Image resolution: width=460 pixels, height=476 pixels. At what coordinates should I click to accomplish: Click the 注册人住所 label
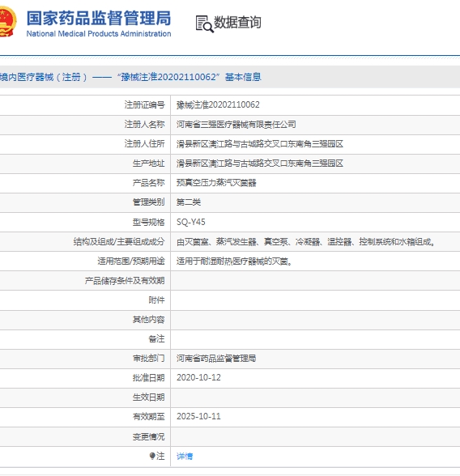pos(144,144)
